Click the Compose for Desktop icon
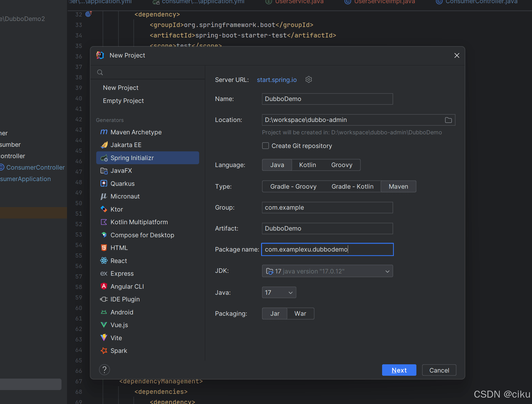The height and width of the screenshot is (404, 532). point(104,235)
